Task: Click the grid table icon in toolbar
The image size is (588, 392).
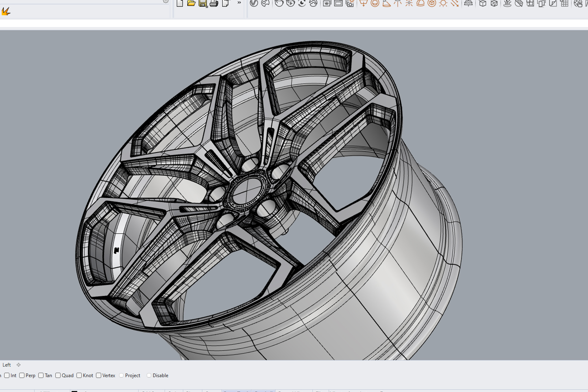Action: click(564, 3)
